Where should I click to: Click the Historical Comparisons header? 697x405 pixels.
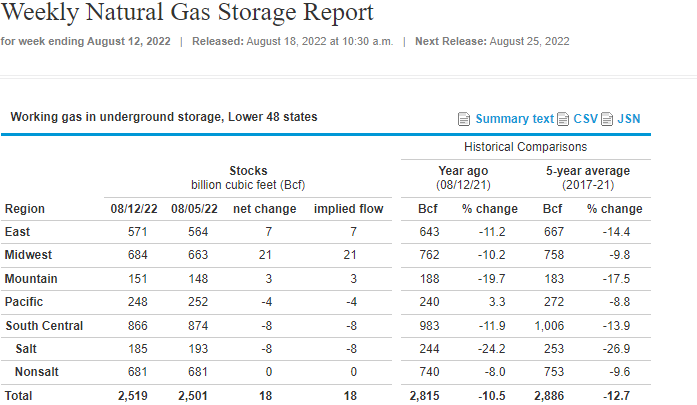pyautogui.click(x=525, y=147)
